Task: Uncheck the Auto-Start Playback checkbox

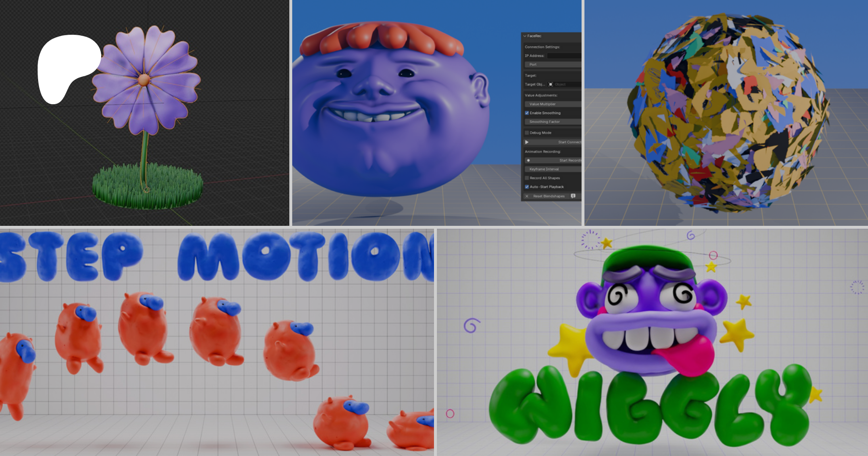Action: pyautogui.click(x=527, y=187)
